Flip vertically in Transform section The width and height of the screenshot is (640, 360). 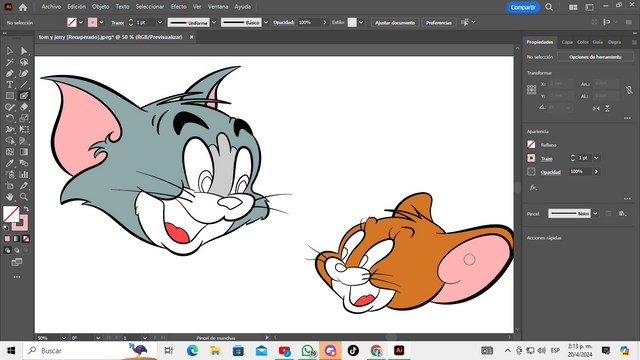tap(607, 108)
